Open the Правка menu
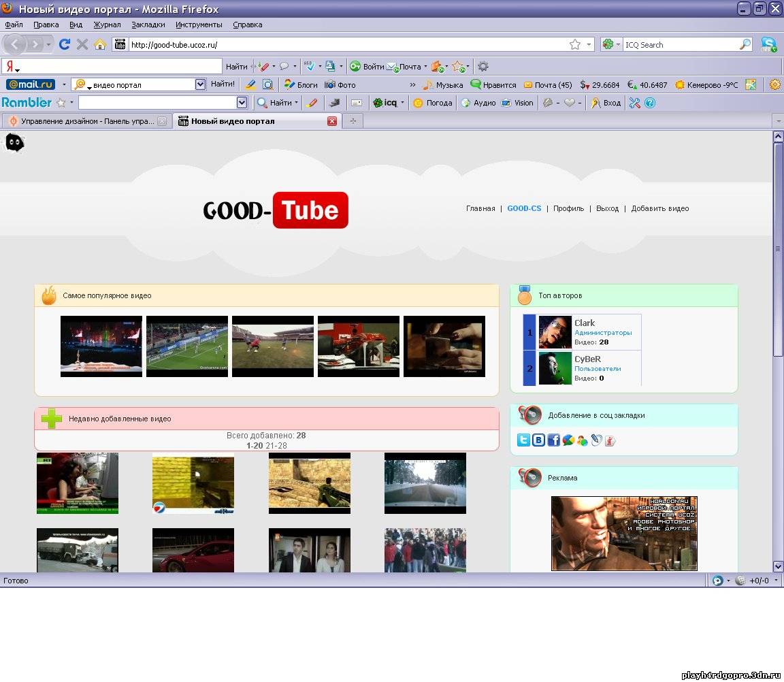Image resolution: width=784 pixels, height=682 pixels. pyautogui.click(x=46, y=25)
